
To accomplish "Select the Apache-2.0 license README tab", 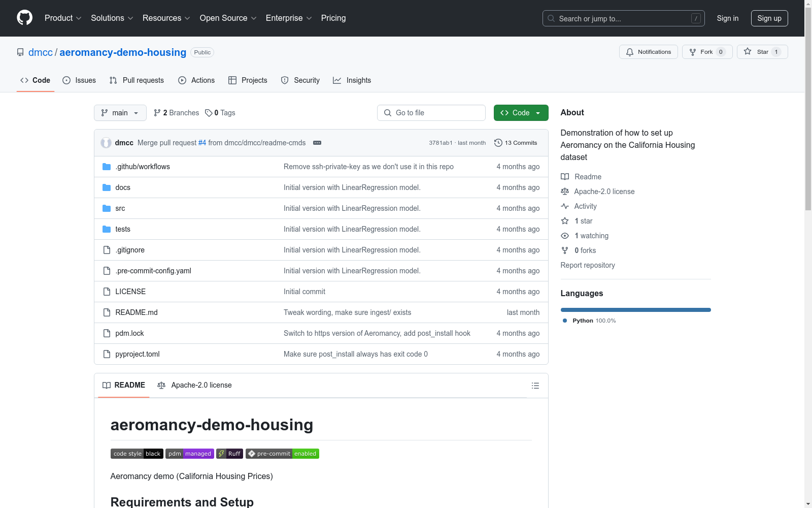I will pos(194,386).
